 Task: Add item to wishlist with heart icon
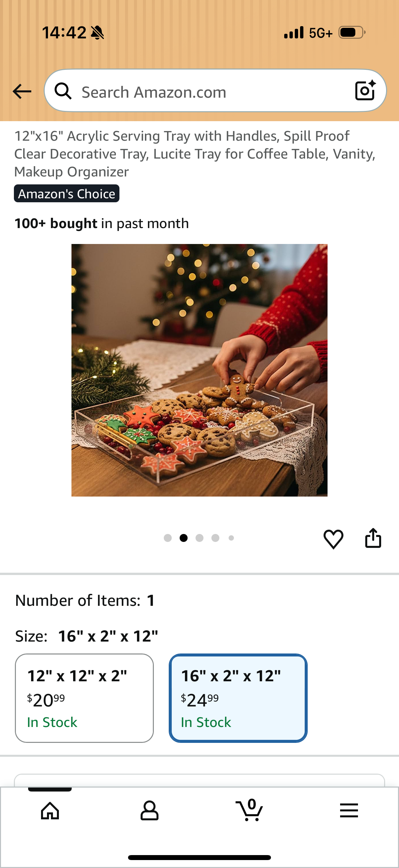[x=333, y=539]
